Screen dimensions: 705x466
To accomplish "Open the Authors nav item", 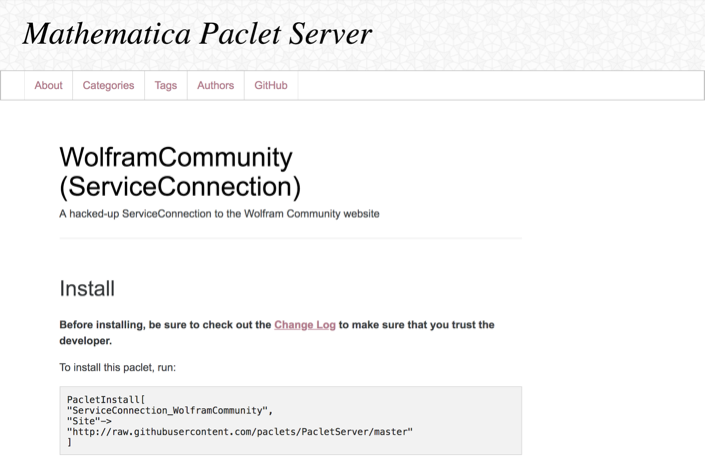I will pyautogui.click(x=215, y=85).
